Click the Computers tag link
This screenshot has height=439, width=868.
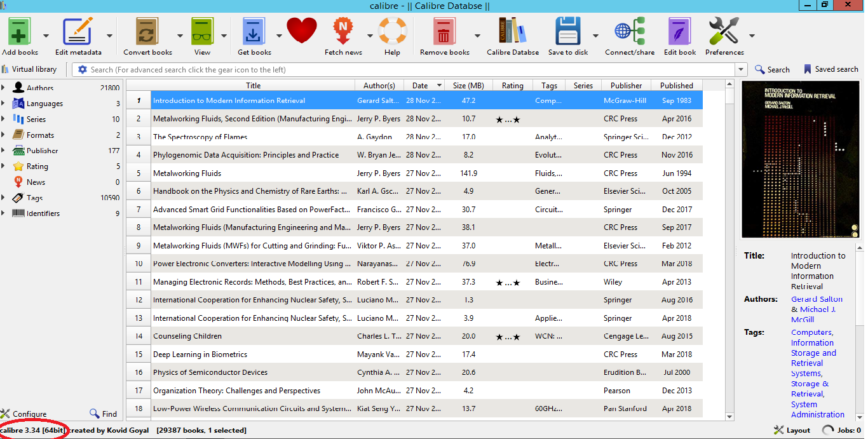[x=812, y=332]
